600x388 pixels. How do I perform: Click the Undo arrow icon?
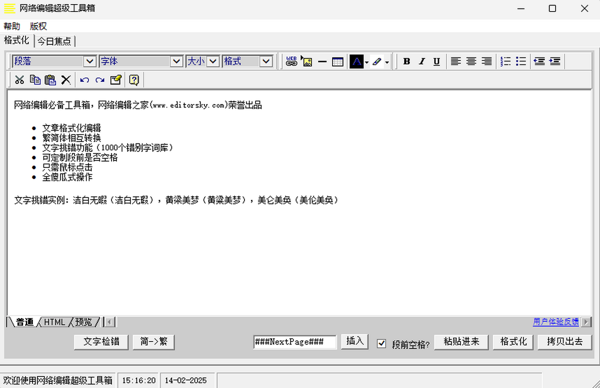pos(85,80)
